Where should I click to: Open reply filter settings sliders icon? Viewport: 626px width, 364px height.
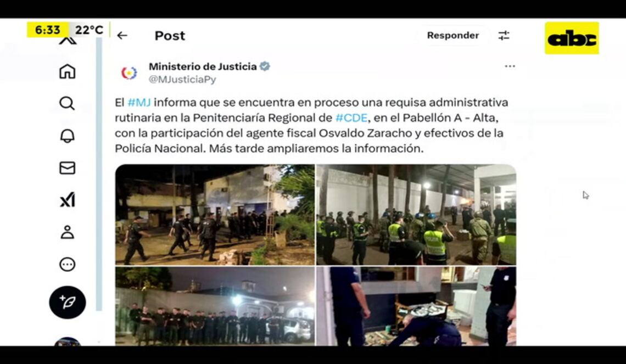tap(504, 36)
